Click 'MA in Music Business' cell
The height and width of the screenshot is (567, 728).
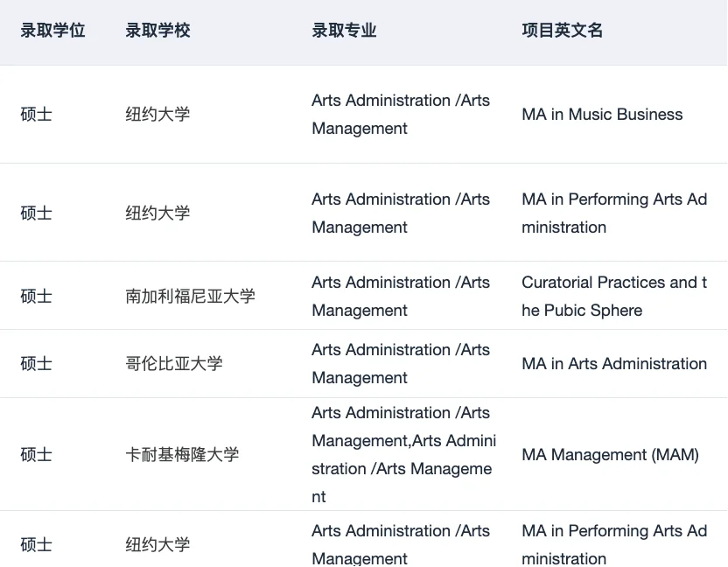point(602,115)
